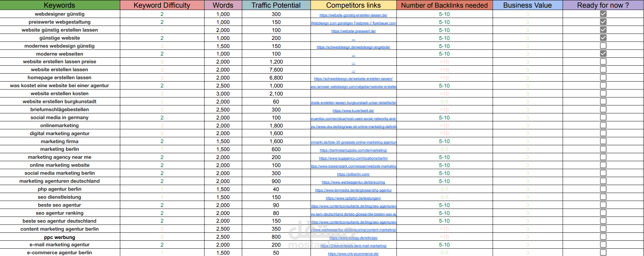Uncheck the preiswerte webgestaltung ready checkbox

coord(603,22)
